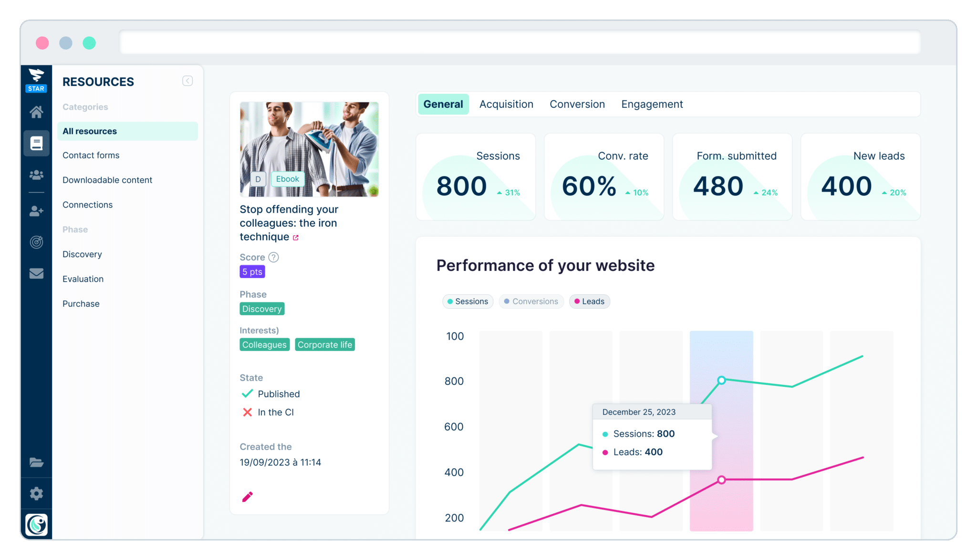Select Contact forms from sidebar menu
The width and height of the screenshot is (977, 560).
pos(91,156)
